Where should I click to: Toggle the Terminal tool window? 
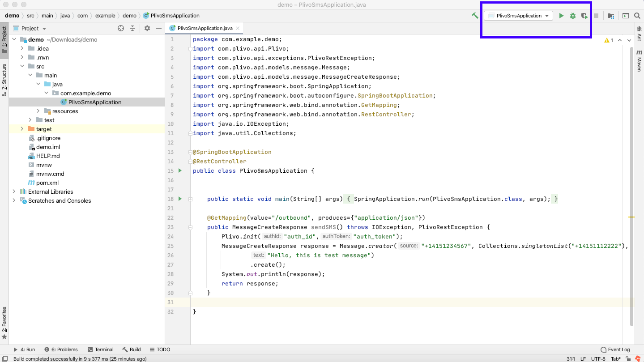[x=101, y=349]
